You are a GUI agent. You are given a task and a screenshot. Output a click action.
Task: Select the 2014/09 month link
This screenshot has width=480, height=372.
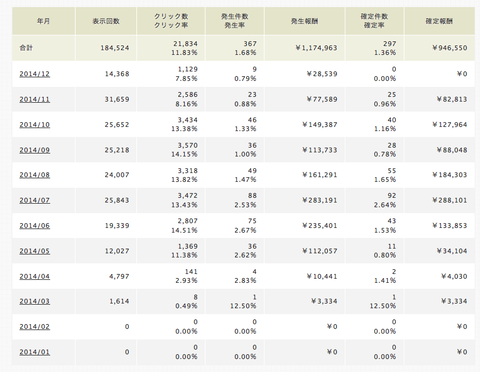(35, 150)
